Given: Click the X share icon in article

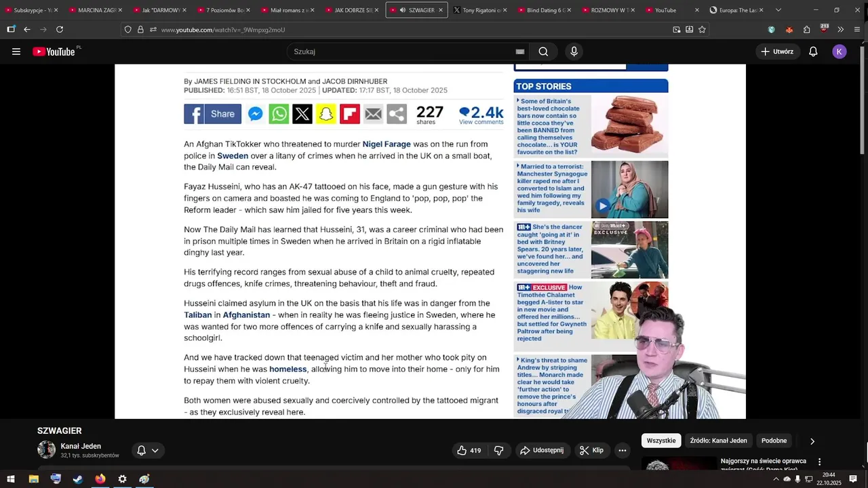Looking at the screenshot, I should (x=302, y=114).
